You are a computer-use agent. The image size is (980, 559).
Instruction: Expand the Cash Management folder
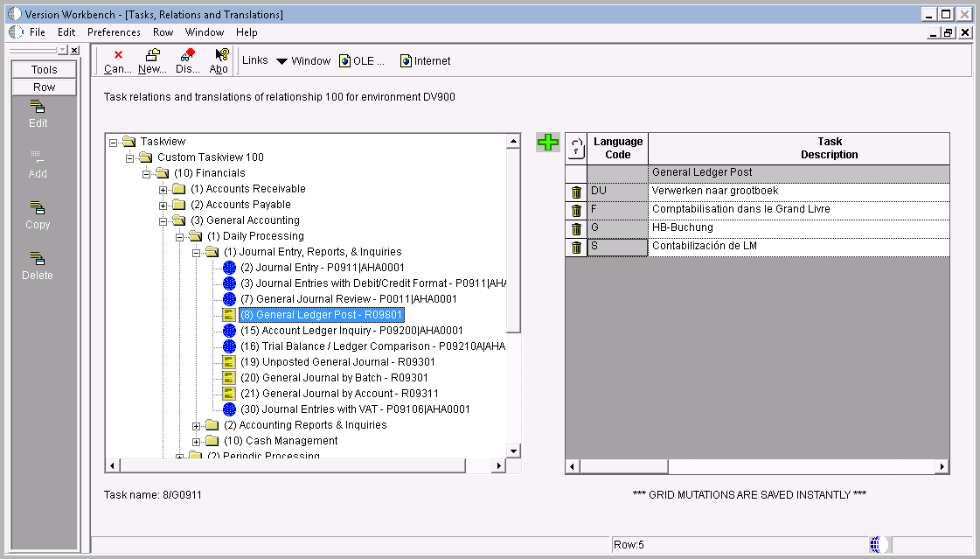(x=197, y=441)
